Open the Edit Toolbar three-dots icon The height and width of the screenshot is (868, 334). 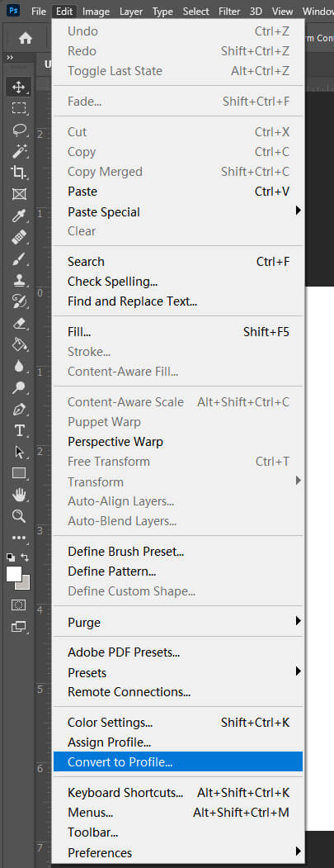pyautogui.click(x=19, y=538)
